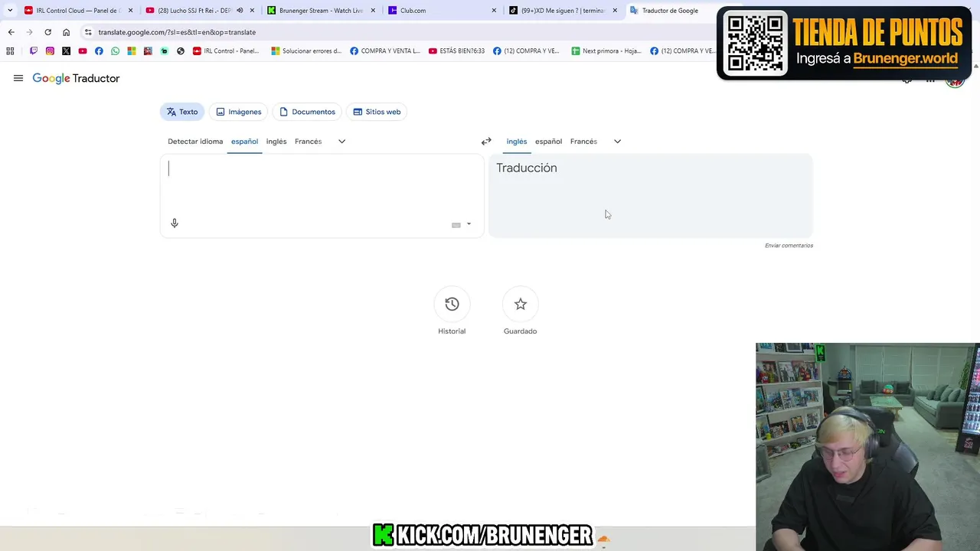Click the Enviar comentarios link
This screenshot has width=980, height=551.
click(x=789, y=246)
